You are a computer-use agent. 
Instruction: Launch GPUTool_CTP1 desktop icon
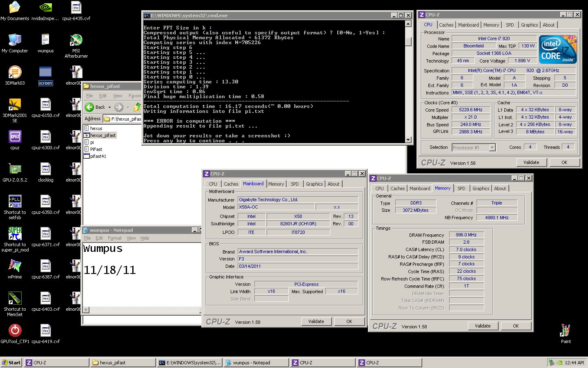(x=15, y=334)
